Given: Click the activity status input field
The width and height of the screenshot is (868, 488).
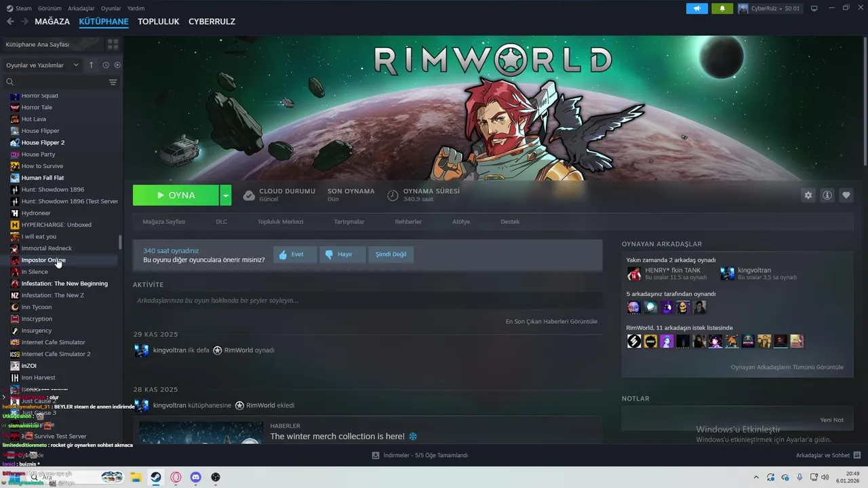Looking at the screenshot, I should click(x=368, y=300).
